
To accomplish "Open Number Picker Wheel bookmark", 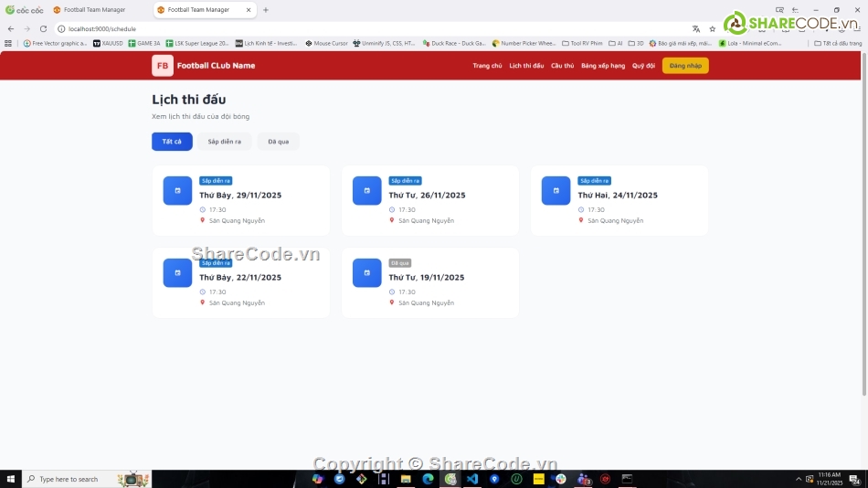I will [524, 43].
